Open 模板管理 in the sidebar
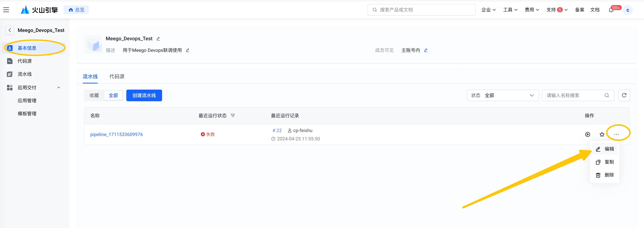Image resolution: width=644 pixels, height=228 pixels. 27,113
